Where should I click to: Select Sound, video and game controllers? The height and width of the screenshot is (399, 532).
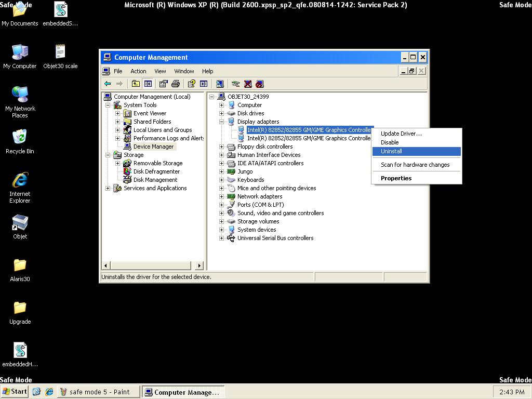(281, 213)
